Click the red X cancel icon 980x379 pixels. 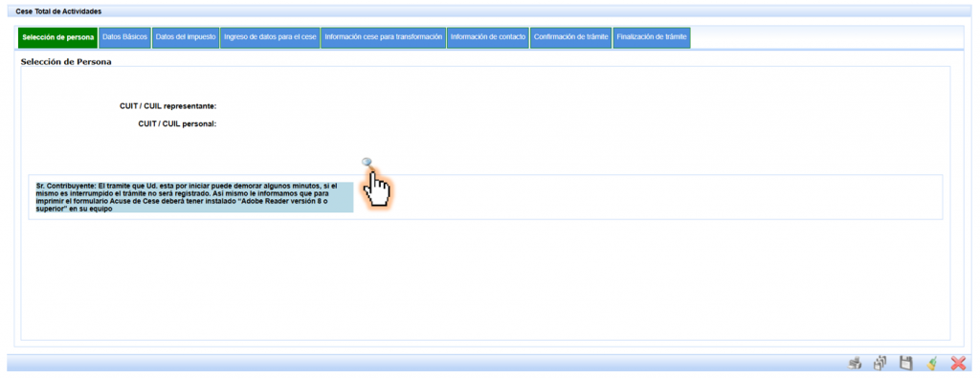(x=958, y=363)
